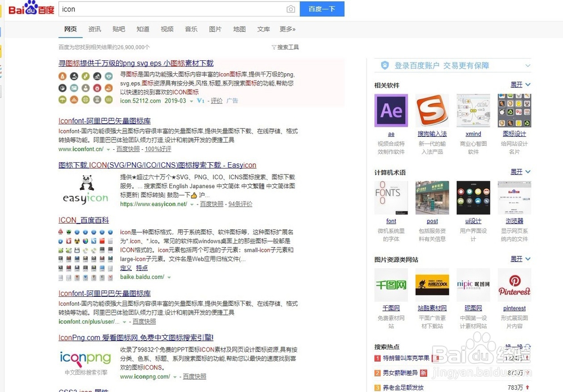Go to the 音乐 tab
This screenshot has width=563, height=392.
[x=191, y=29]
